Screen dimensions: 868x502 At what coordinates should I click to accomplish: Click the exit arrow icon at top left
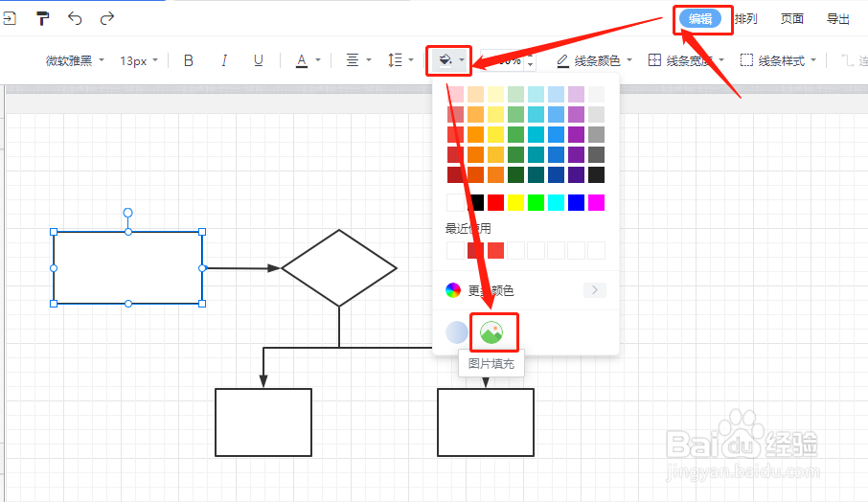click(9, 19)
